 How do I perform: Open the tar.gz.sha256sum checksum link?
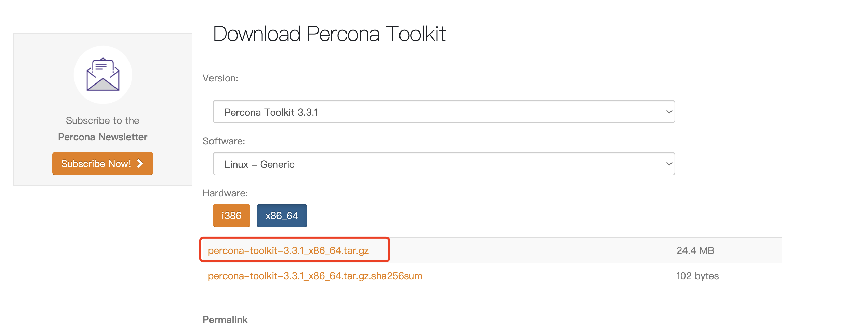tap(315, 276)
